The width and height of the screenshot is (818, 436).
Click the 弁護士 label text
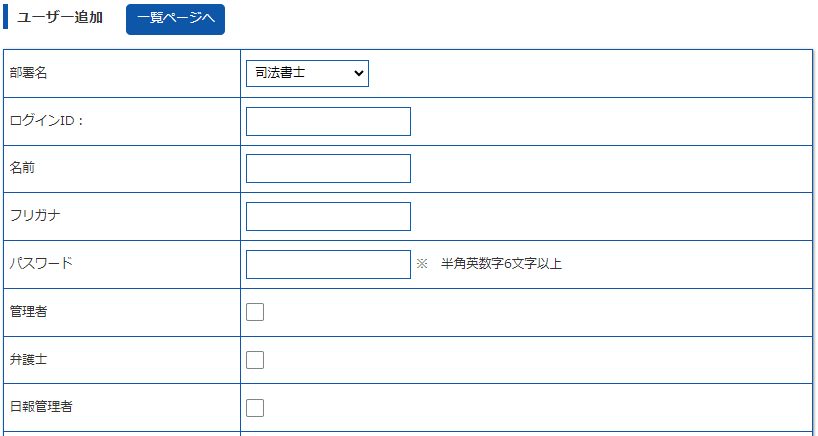pyautogui.click(x=29, y=360)
